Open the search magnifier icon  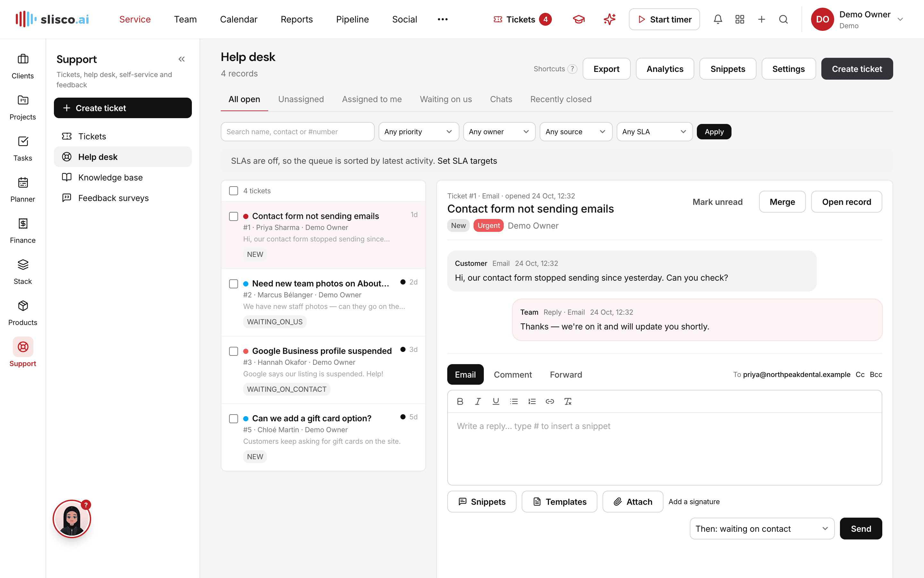point(783,19)
